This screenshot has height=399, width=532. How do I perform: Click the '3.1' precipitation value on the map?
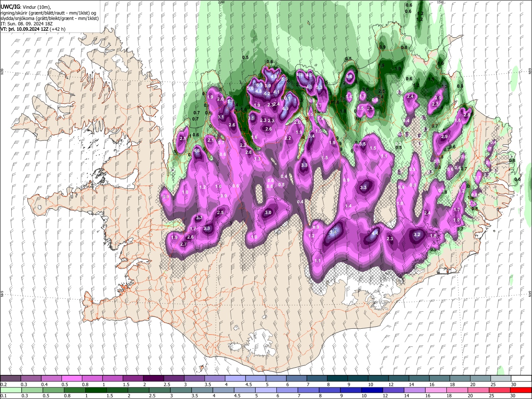click(221, 117)
